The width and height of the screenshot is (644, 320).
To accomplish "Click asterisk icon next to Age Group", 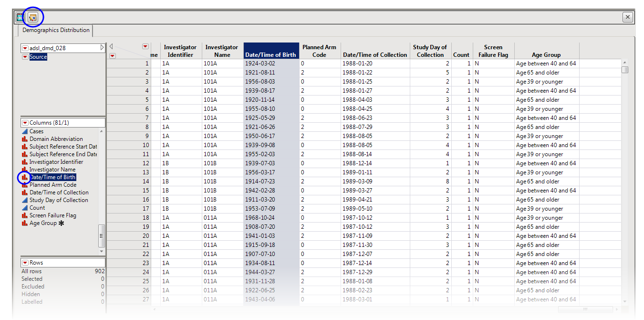I will point(61,223).
